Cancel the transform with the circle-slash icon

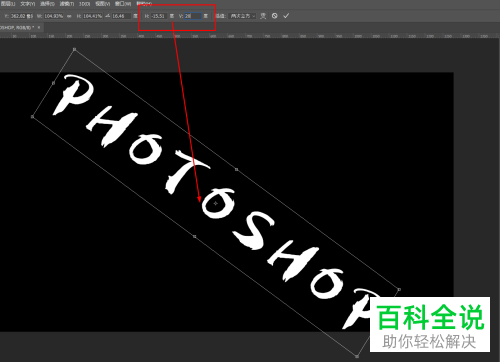pyautogui.click(x=275, y=16)
